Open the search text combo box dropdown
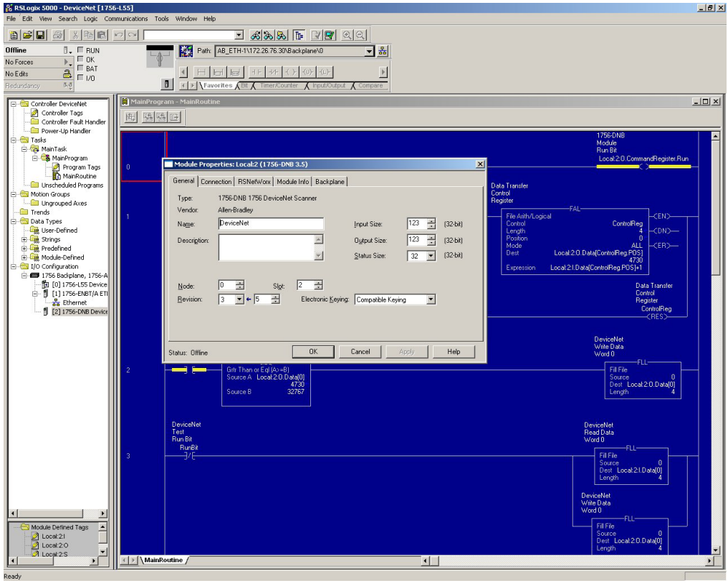This screenshot has height=583, width=728. point(239,35)
